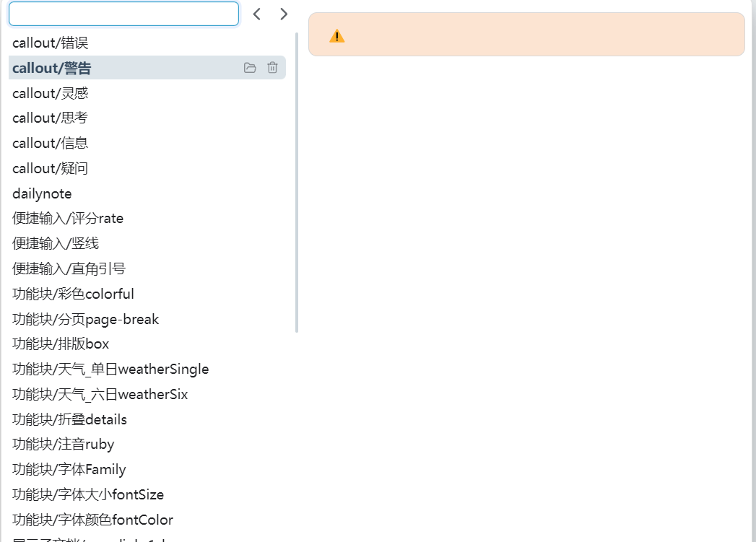Select the callout/灵感 template
The width and height of the screenshot is (756, 542).
(51, 93)
